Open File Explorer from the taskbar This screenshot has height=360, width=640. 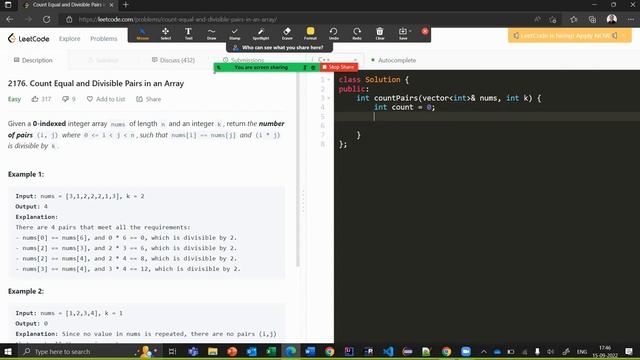pos(212,351)
